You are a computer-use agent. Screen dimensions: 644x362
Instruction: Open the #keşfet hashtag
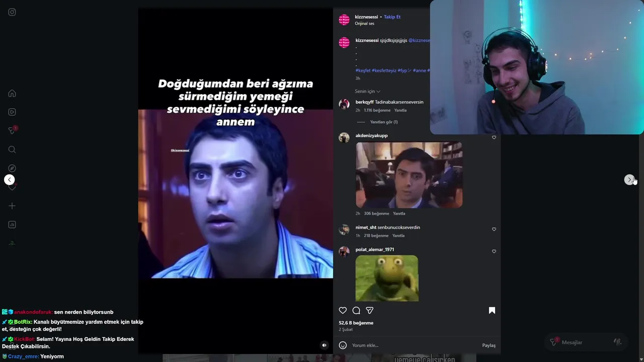(x=363, y=71)
